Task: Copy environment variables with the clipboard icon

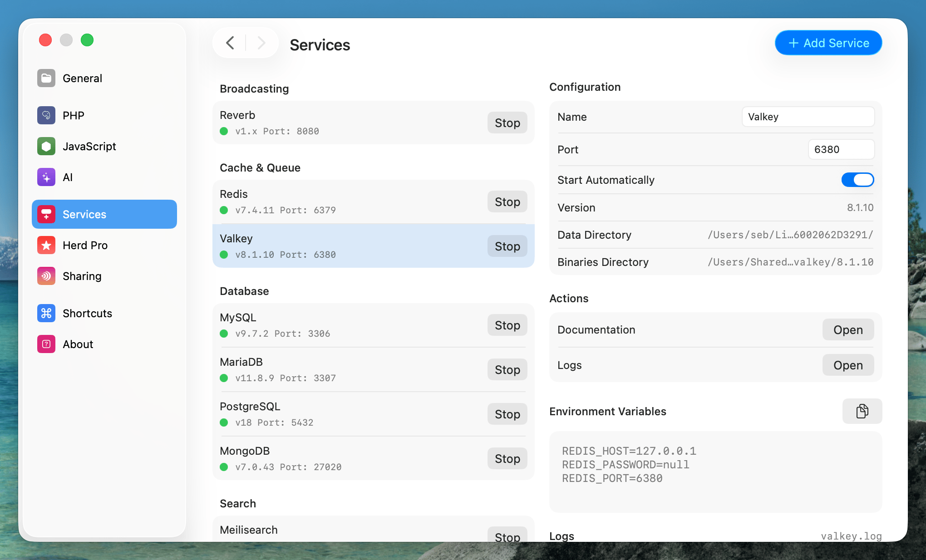Action: click(x=862, y=411)
